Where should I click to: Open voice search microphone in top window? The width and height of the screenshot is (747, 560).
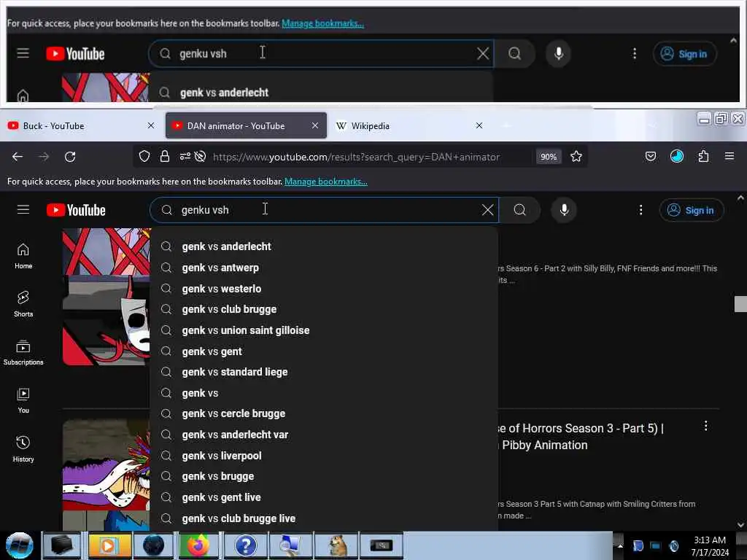[x=558, y=54]
